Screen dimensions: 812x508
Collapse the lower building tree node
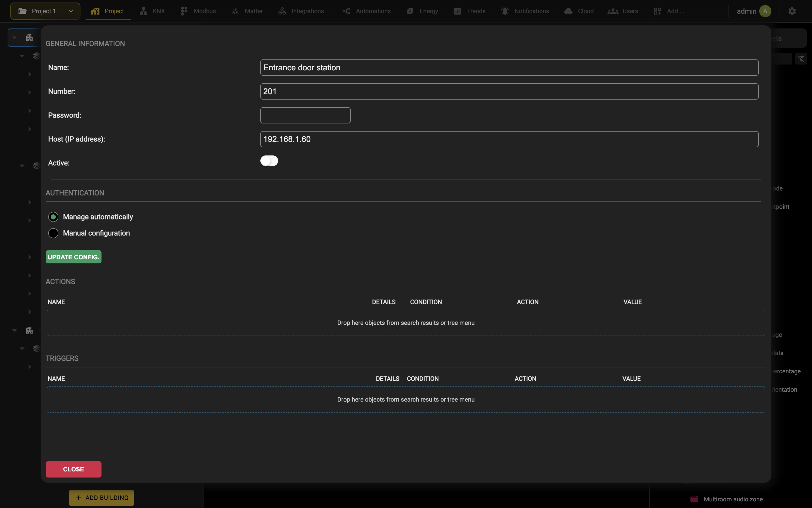pos(14,330)
